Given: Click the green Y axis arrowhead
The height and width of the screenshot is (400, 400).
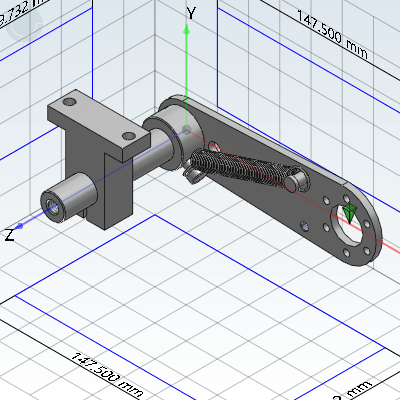Looking at the screenshot, I should [x=187, y=29].
